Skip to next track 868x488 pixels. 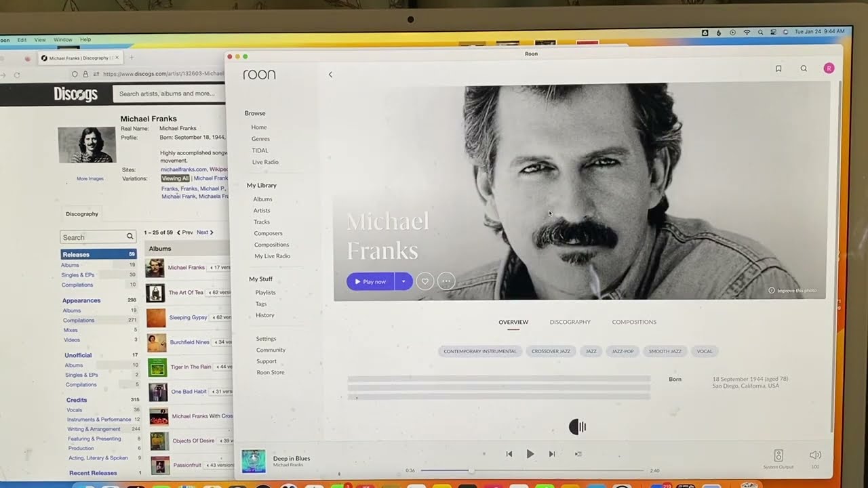[x=552, y=454]
